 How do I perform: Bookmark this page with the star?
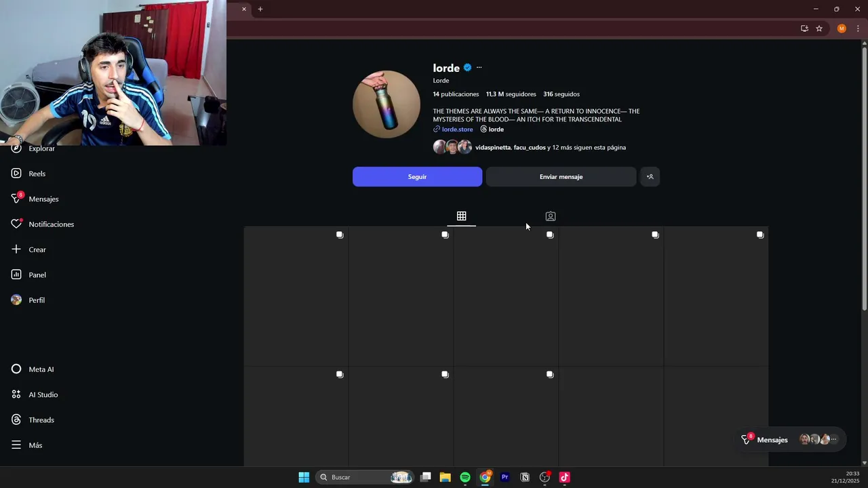(x=819, y=28)
